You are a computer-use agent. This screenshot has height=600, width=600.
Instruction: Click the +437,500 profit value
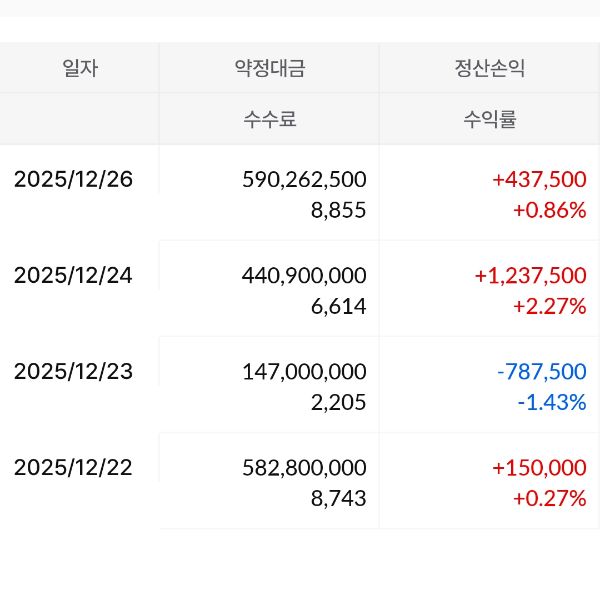(539, 180)
